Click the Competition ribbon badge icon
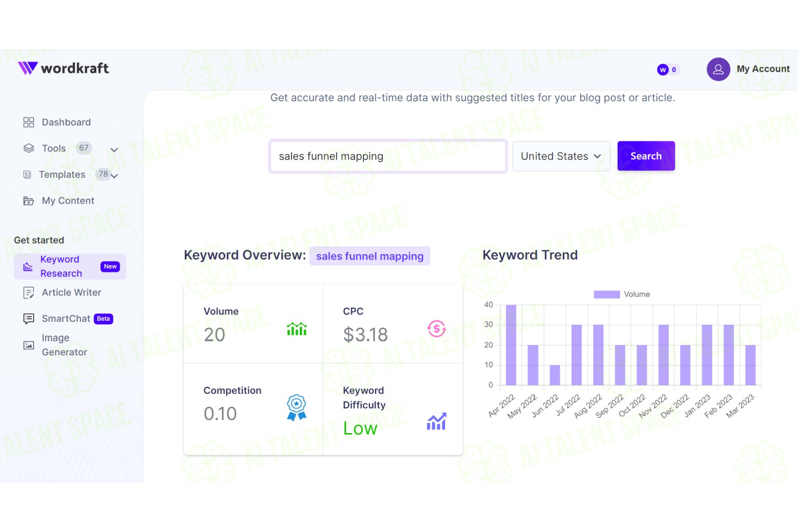Screen dimensions: 798x532 click(296, 408)
